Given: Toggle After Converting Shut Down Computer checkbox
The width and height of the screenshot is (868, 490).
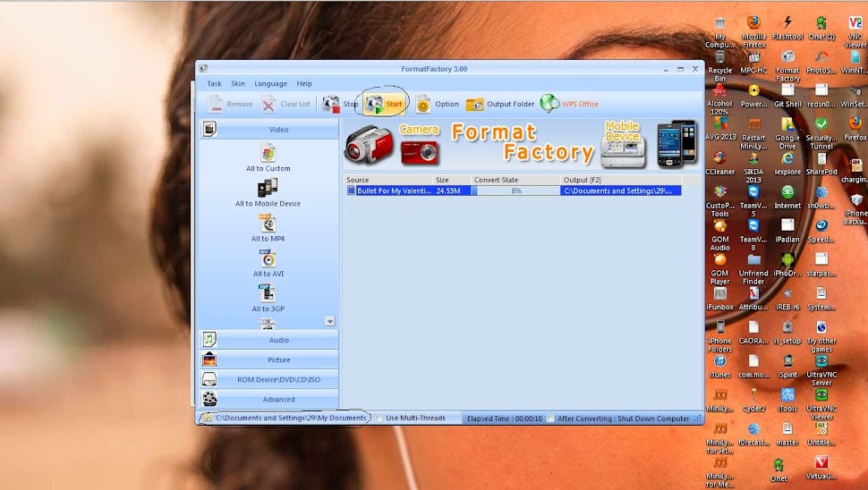Looking at the screenshot, I should click(551, 418).
